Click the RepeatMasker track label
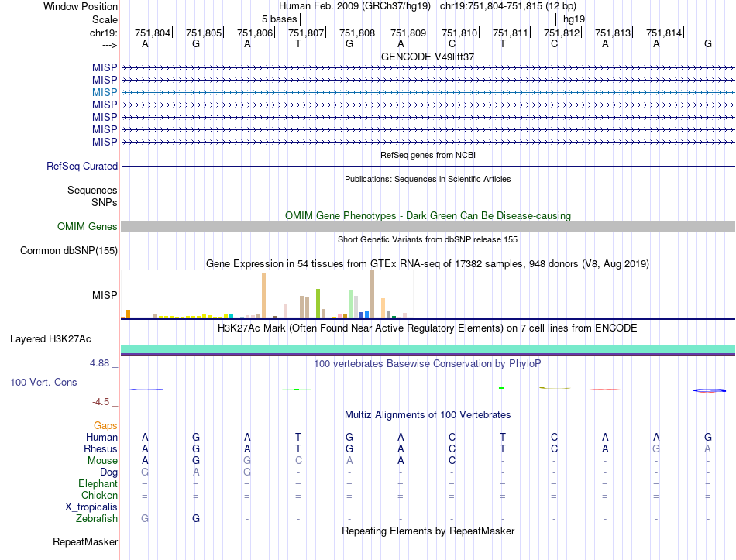 pyautogui.click(x=85, y=541)
